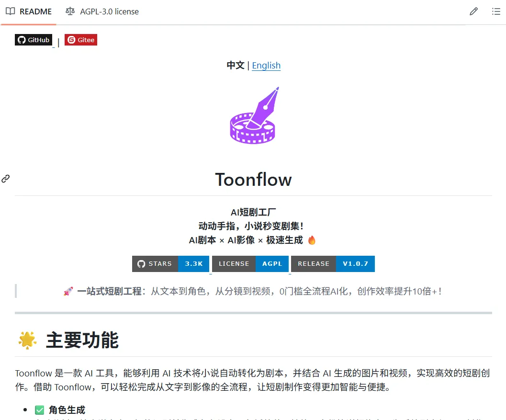Click the 一站式短剧工程 quote text
The height and width of the screenshot is (420, 506).
coord(110,291)
